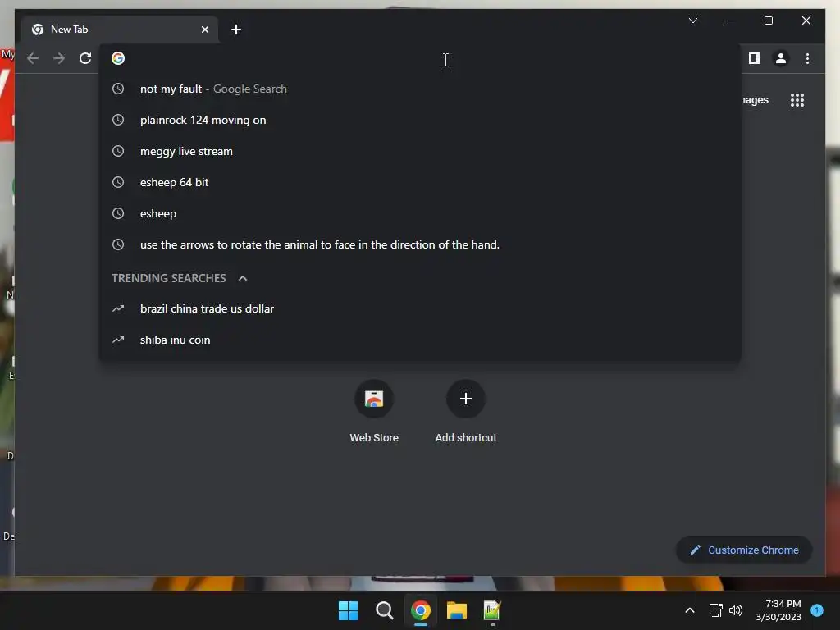
Task: Open the volume tray icon
Action: click(x=736, y=610)
